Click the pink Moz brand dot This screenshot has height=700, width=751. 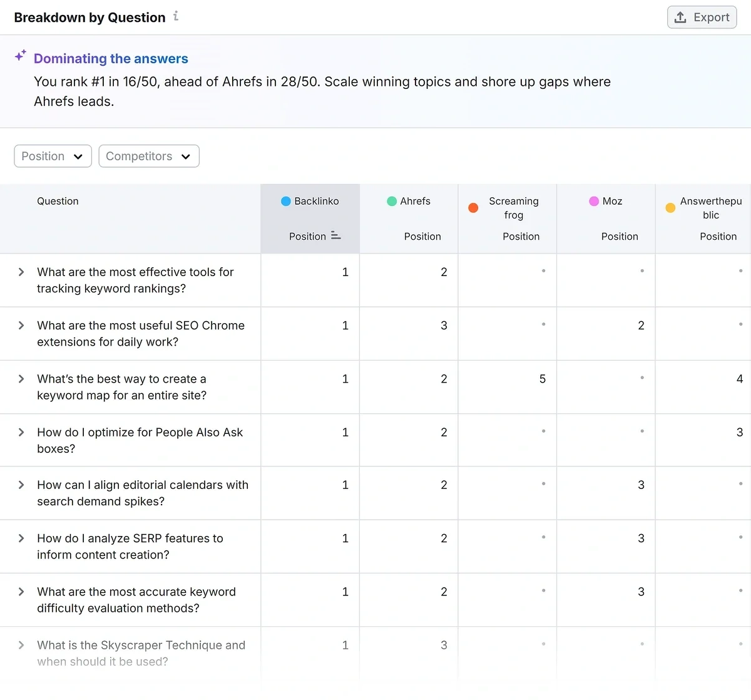pos(592,201)
